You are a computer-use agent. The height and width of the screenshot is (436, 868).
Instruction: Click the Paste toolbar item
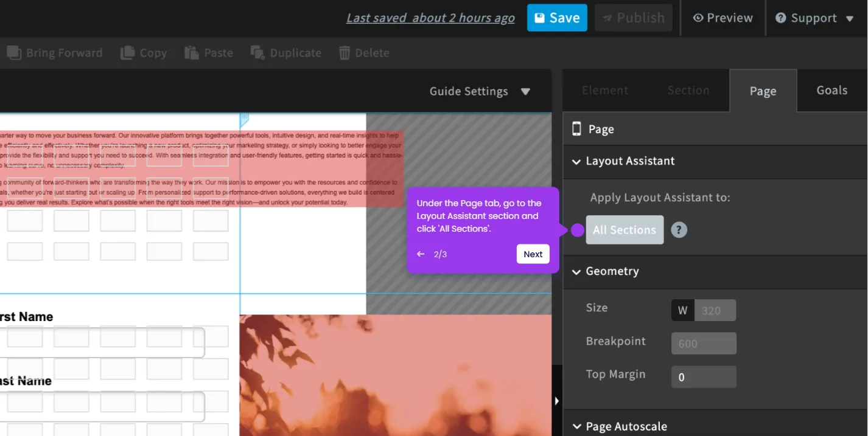tap(209, 53)
